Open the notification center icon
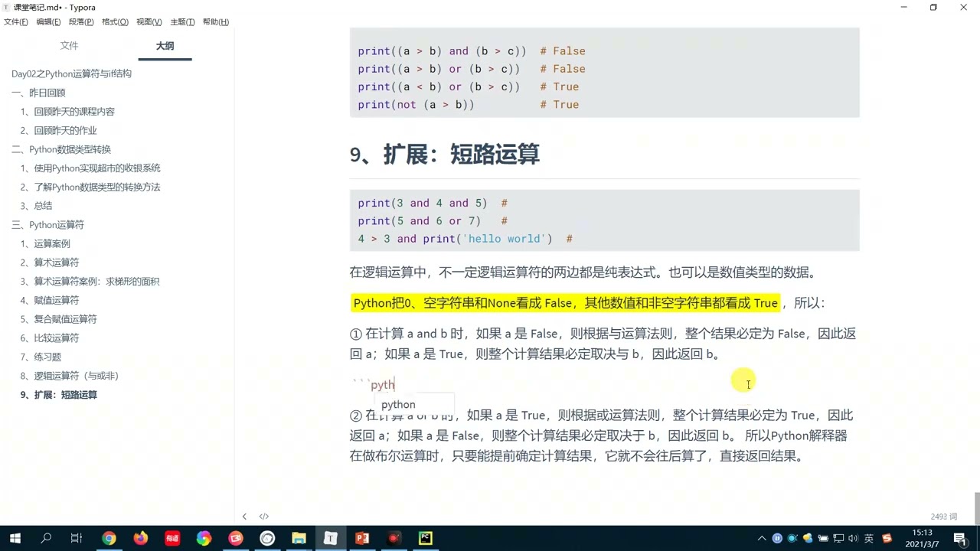 [x=960, y=538]
